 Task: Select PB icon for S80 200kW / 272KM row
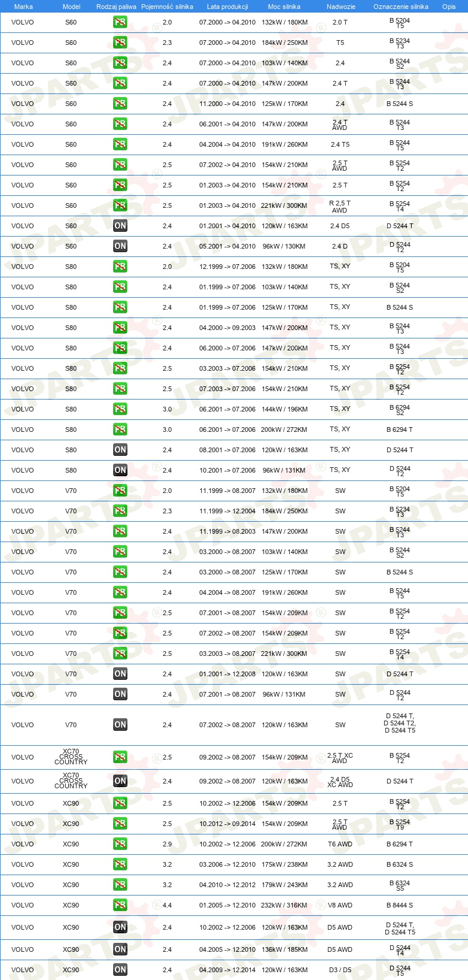[x=120, y=429]
